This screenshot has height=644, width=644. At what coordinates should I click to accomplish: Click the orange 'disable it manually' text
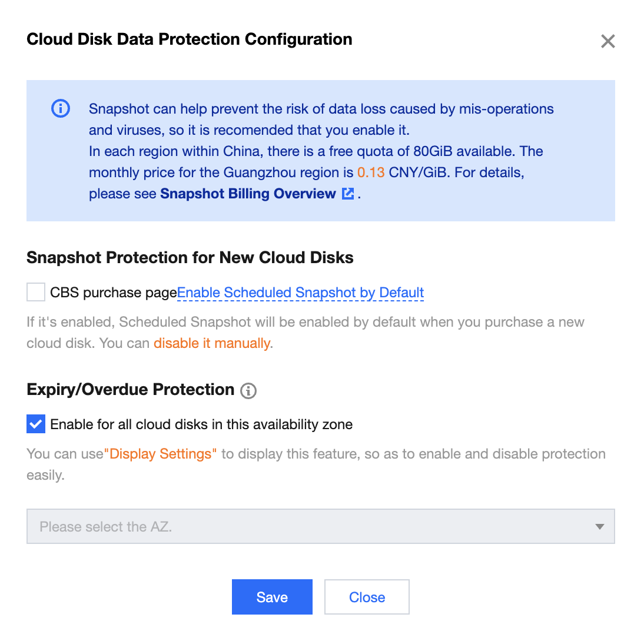212,343
